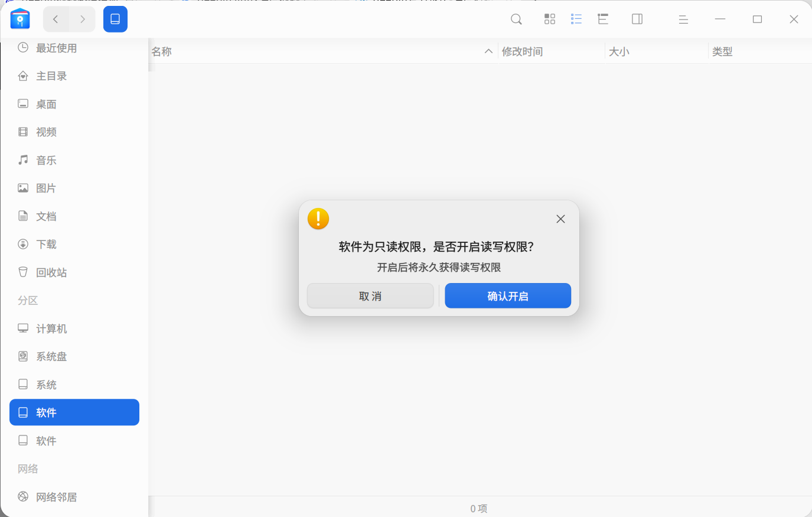Open 图片 folder in sidebar

(x=74, y=188)
